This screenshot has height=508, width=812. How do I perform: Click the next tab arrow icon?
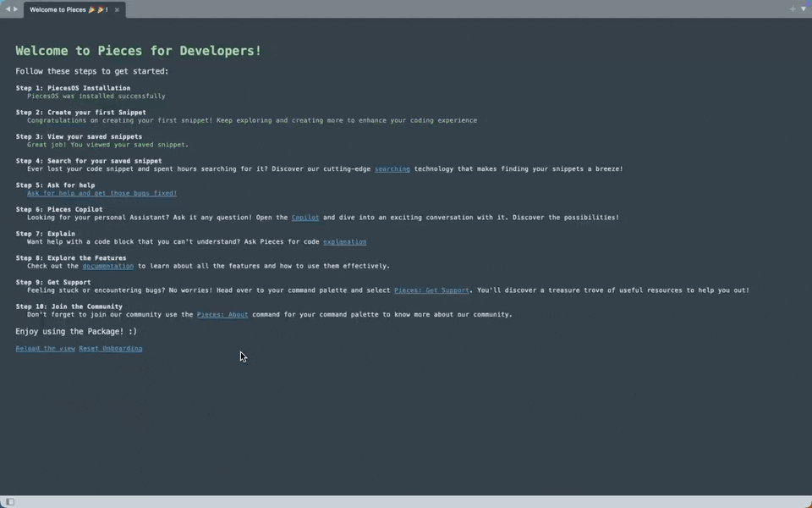click(15, 8)
